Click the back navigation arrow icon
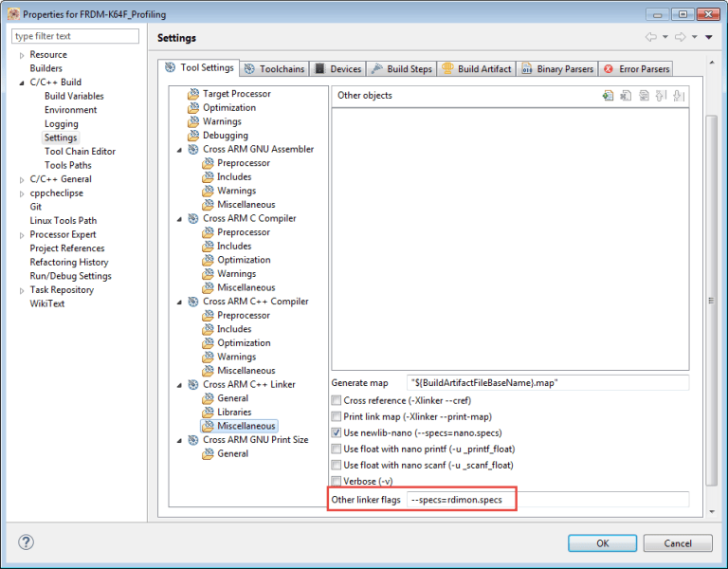The height and width of the screenshot is (569, 728). (x=651, y=37)
